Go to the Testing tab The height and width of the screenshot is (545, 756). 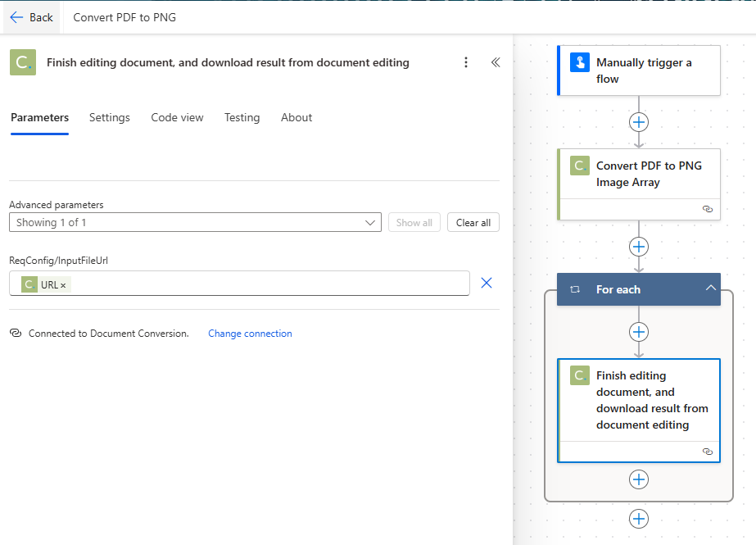[242, 117]
